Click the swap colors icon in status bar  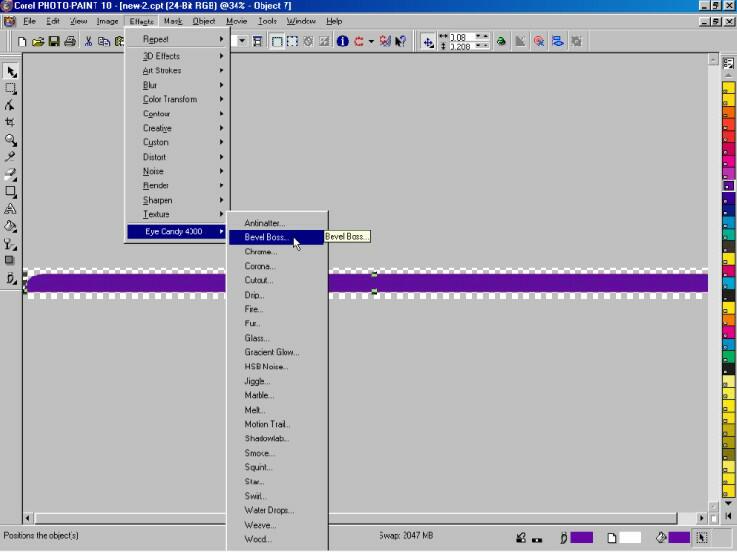[537, 539]
